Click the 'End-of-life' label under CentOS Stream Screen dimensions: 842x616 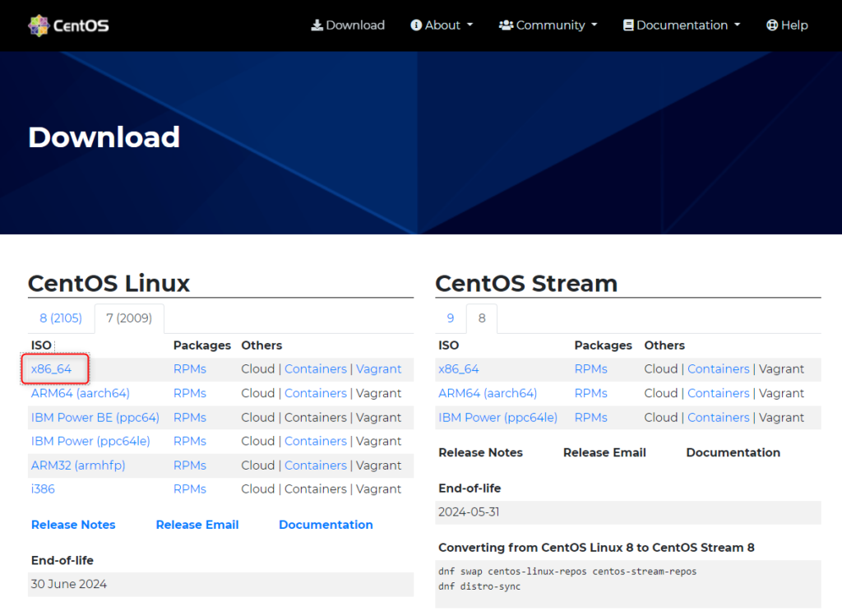pos(470,489)
